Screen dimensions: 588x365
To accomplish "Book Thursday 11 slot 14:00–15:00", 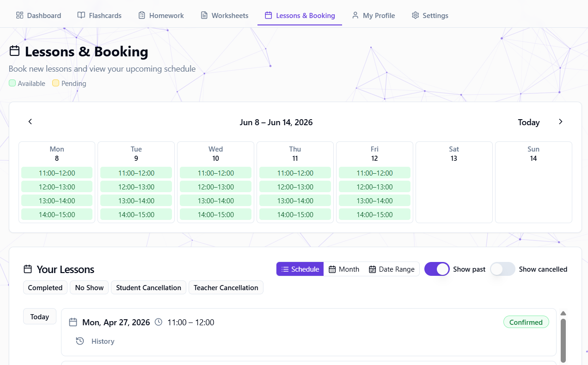I will point(295,214).
